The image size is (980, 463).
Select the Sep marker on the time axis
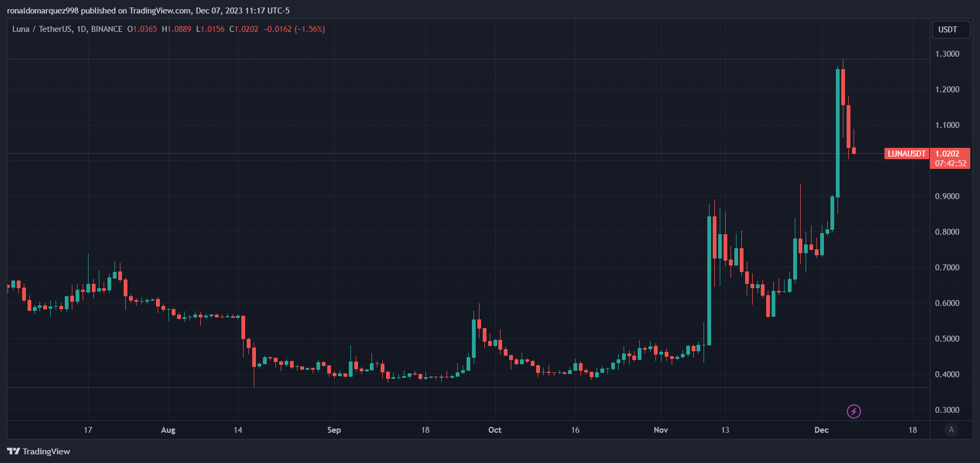[334, 430]
